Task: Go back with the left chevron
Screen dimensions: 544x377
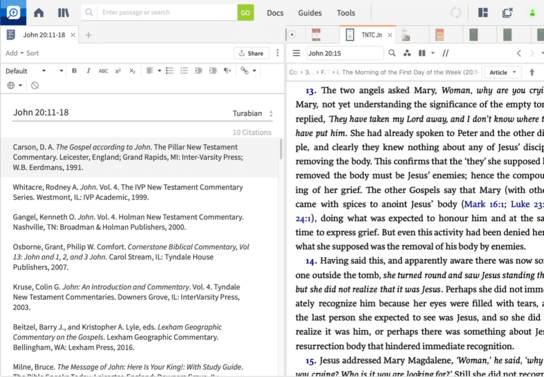Action: 519,53
